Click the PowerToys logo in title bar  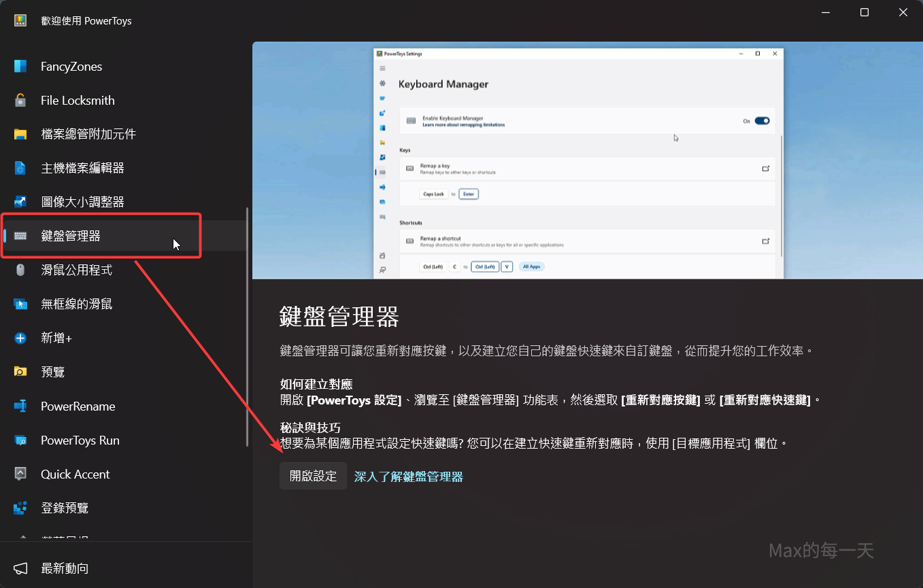(x=20, y=20)
